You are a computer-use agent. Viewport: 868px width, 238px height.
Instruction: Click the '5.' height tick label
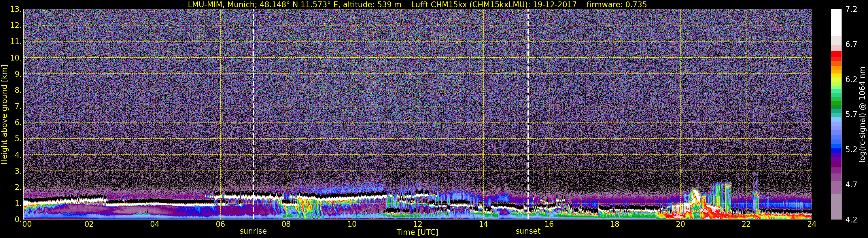point(18,139)
